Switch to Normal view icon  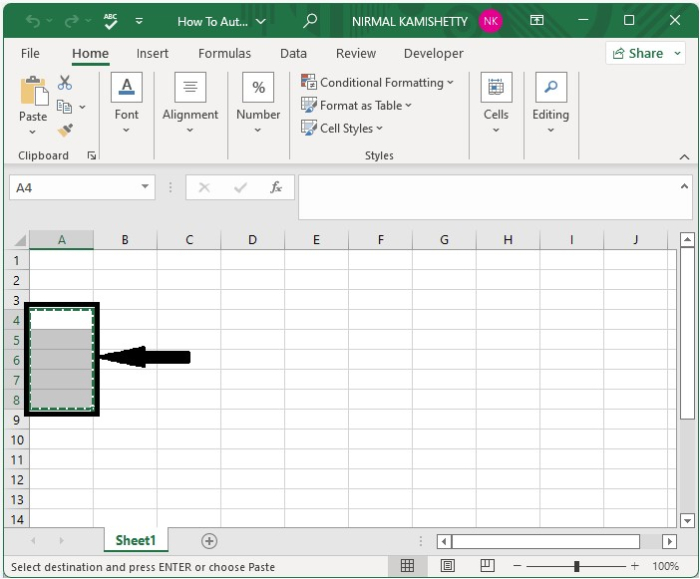407,566
